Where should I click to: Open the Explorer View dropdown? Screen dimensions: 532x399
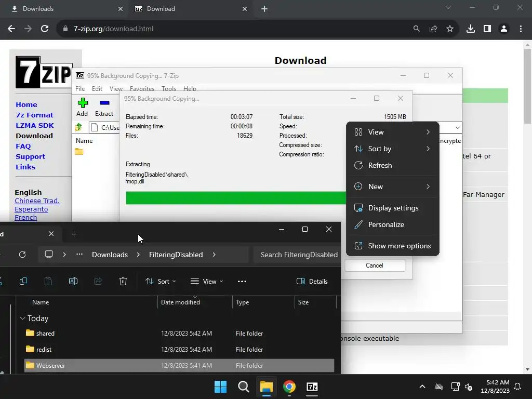tap(207, 281)
